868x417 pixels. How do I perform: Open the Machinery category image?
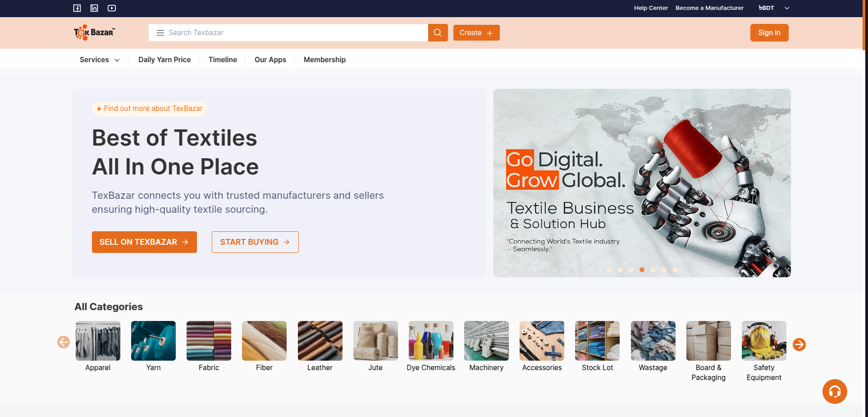tap(486, 341)
